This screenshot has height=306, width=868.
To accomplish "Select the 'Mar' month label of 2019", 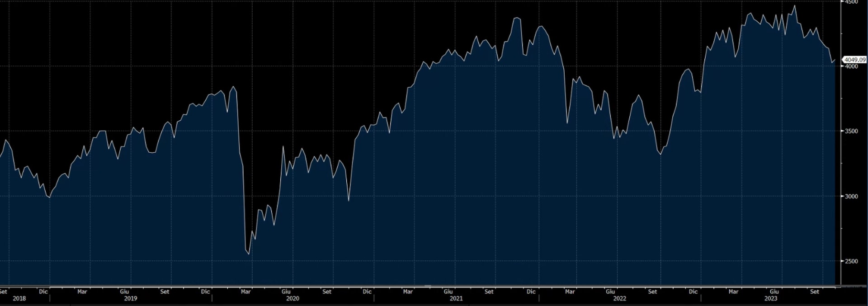I will click(82, 292).
